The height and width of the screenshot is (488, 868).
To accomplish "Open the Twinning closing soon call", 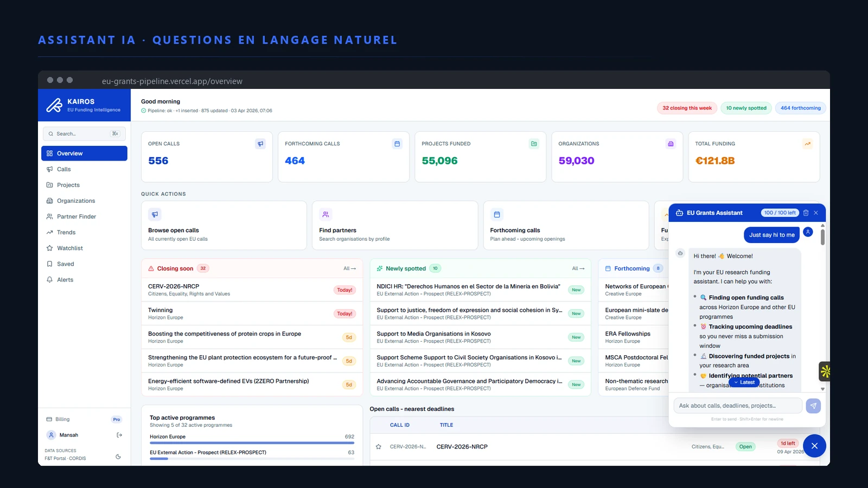I will coord(252,313).
